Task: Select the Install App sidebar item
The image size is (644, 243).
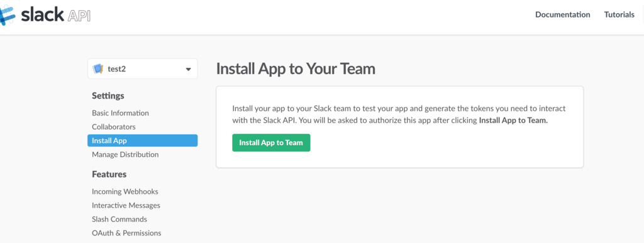Action: pyautogui.click(x=143, y=141)
